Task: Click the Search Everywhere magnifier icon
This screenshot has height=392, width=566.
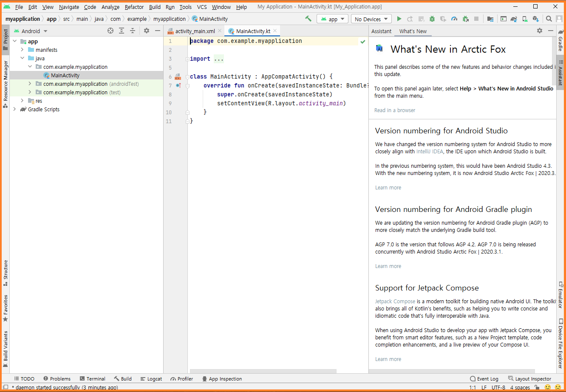Action: (x=549, y=19)
